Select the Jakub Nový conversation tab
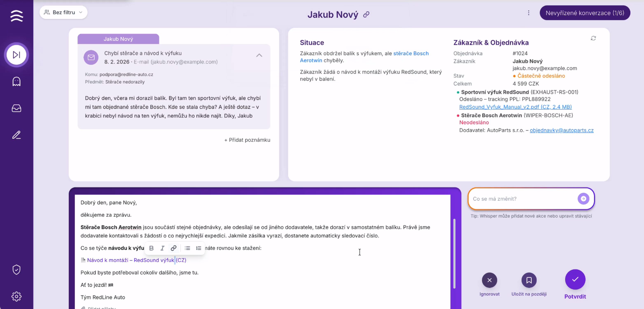This screenshot has height=309, width=644. tap(118, 39)
